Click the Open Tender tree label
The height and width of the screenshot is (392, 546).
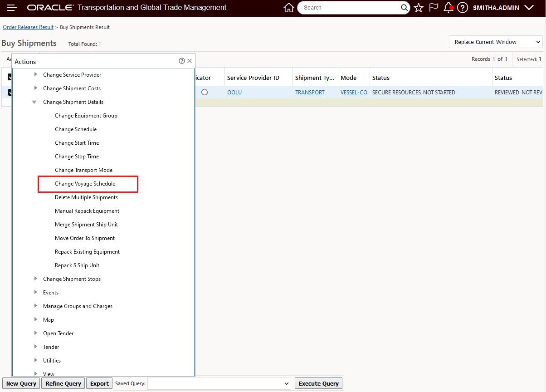coord(58,333)
